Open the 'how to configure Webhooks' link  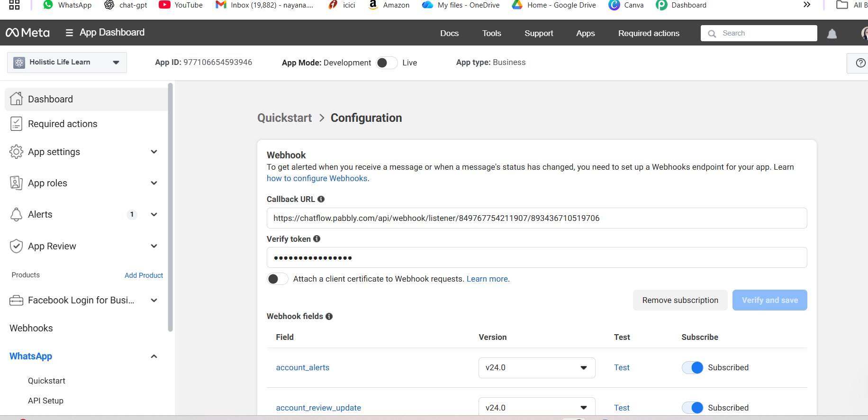(x=317, y=178)
